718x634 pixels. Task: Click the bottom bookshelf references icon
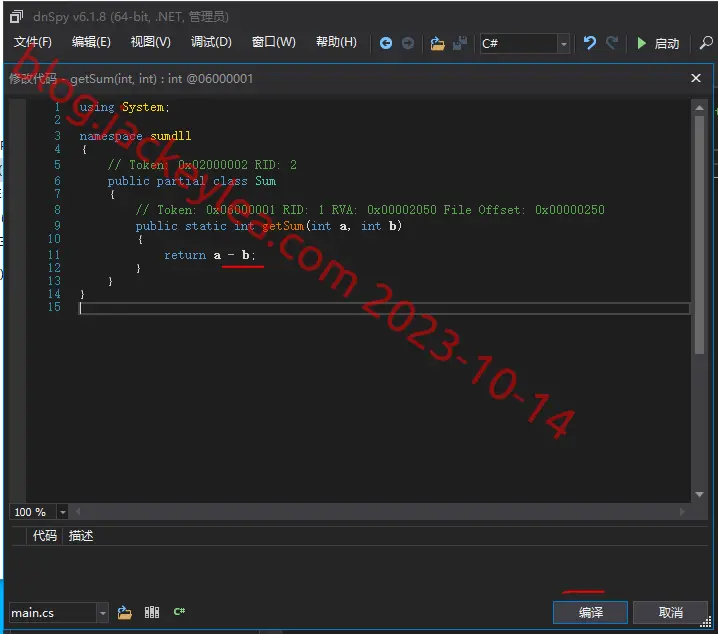click(152, 612)
